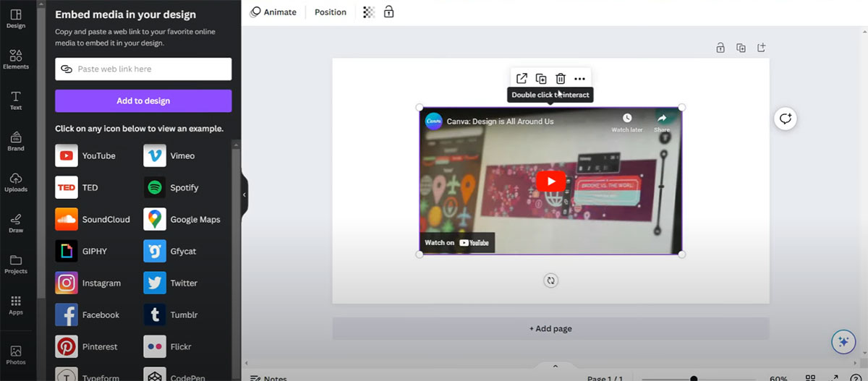The image size is (868, 381).
Task: Lock the page using the page lock icon
Action: [x=720, y=48]
